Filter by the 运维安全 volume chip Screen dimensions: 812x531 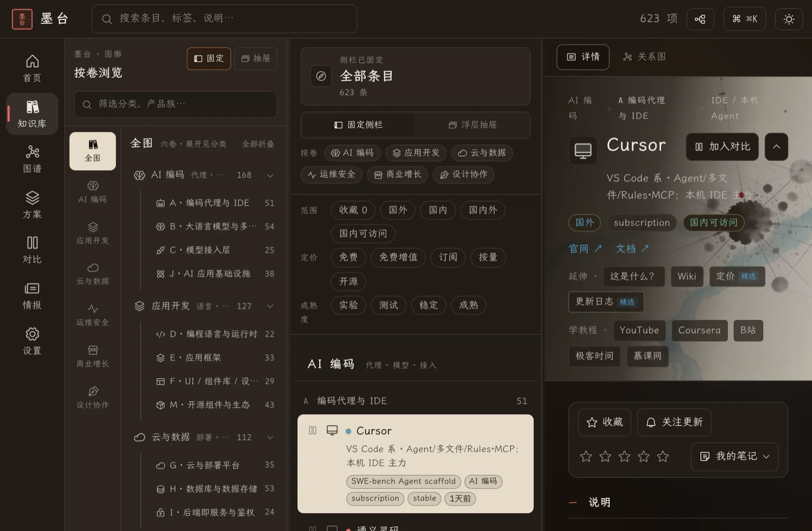tap(331, 174)
